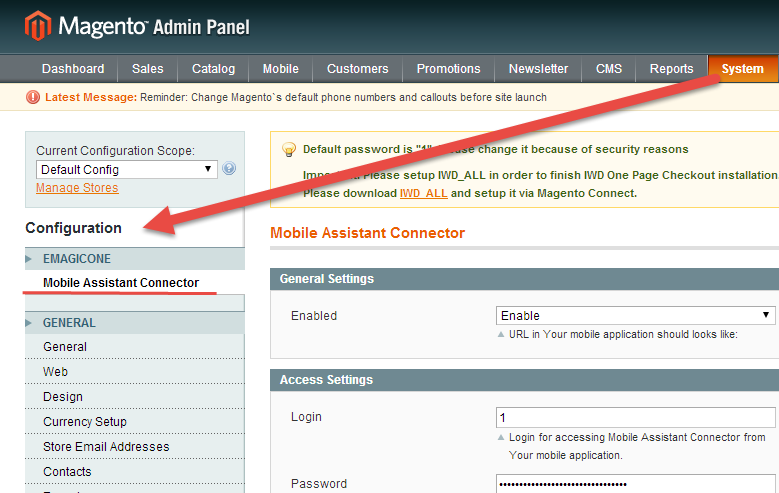Select Web configuration item
The image size is (779, 493).
(x=135, y=371)
